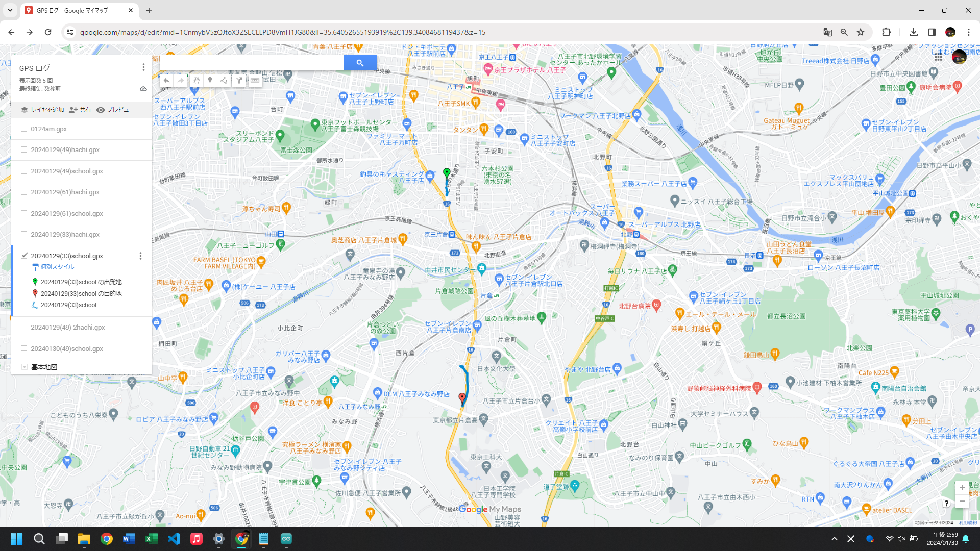Select the measure distance ruler tool
The width and height of the screenshot is (980, 551).
coord(255,81)
